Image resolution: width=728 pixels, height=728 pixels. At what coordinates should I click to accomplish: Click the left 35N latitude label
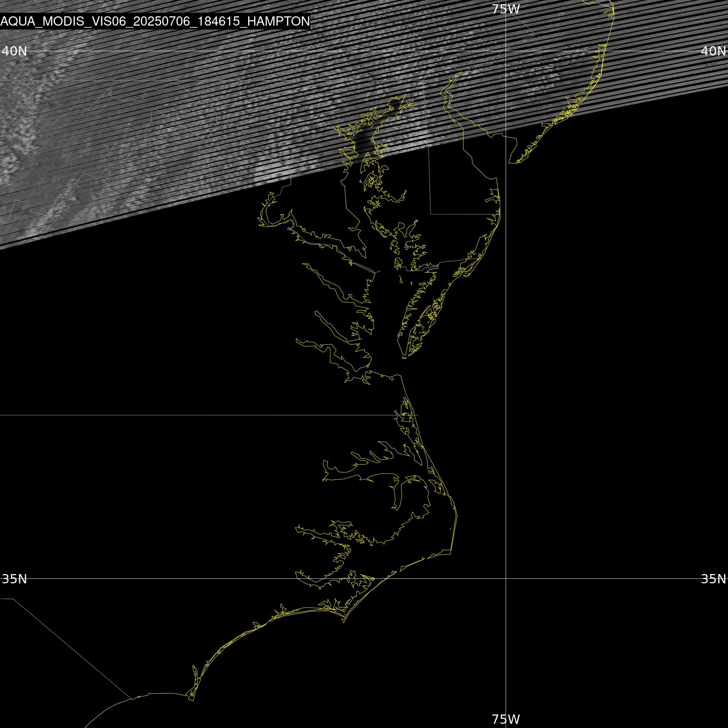[14, 579]
